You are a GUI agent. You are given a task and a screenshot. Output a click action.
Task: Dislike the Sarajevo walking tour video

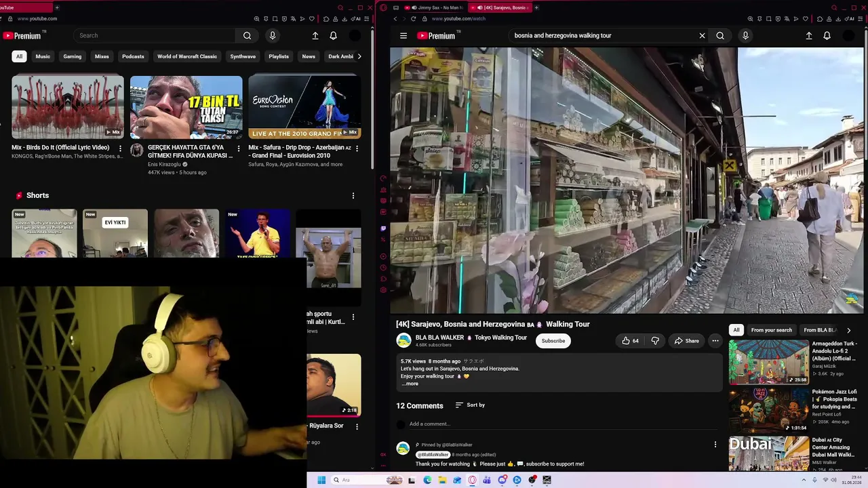click(x=655, y=341)
